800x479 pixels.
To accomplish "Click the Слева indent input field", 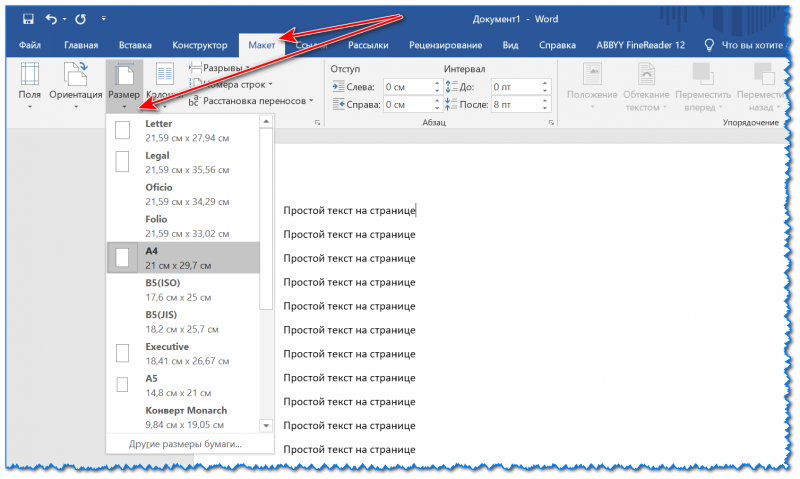I will click(x=408, y=87).
